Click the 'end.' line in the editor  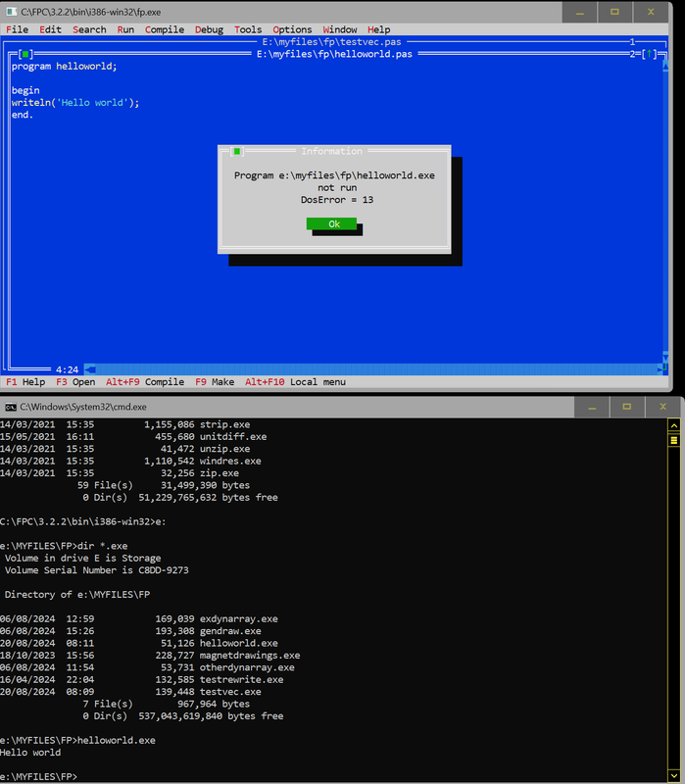click(23, 115)
